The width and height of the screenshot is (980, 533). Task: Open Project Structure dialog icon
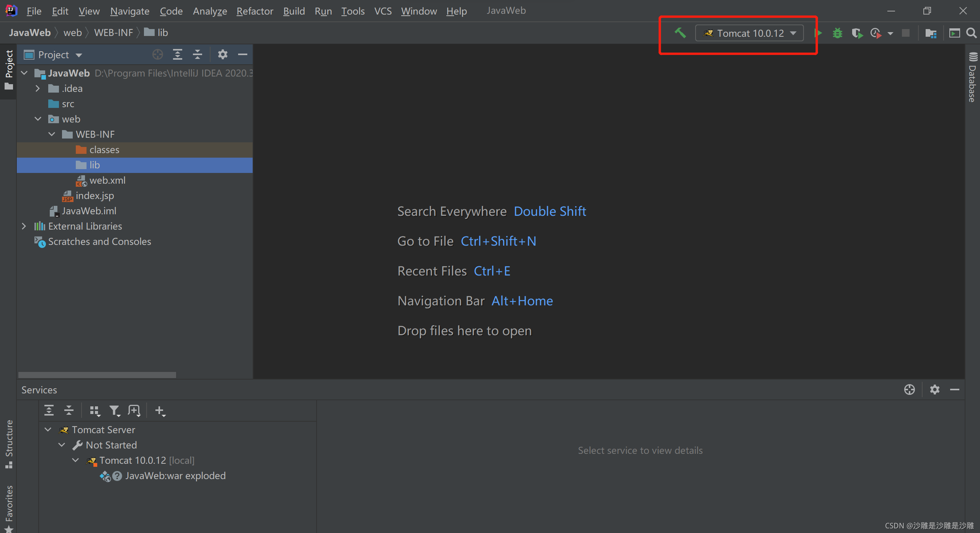(931, 33)
